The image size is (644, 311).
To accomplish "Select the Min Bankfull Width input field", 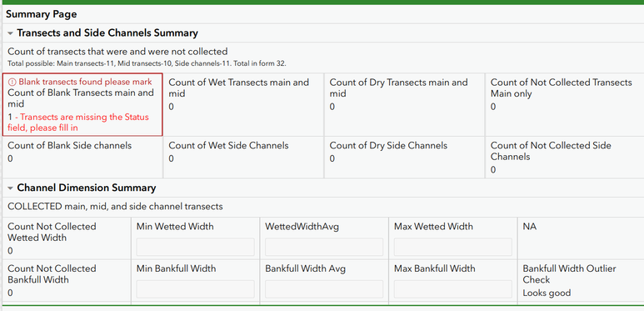I will click(x=195, y=289).
